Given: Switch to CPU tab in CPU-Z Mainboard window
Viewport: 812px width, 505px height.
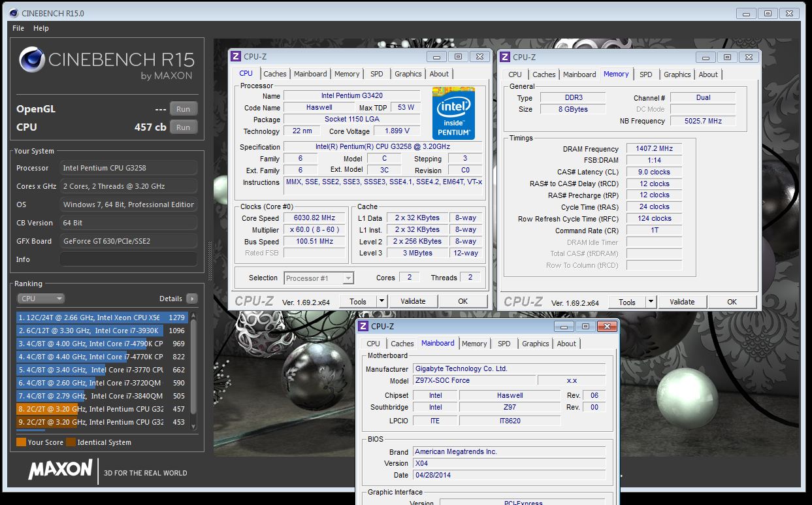Looking at the screenshot, I should (374, 344).
